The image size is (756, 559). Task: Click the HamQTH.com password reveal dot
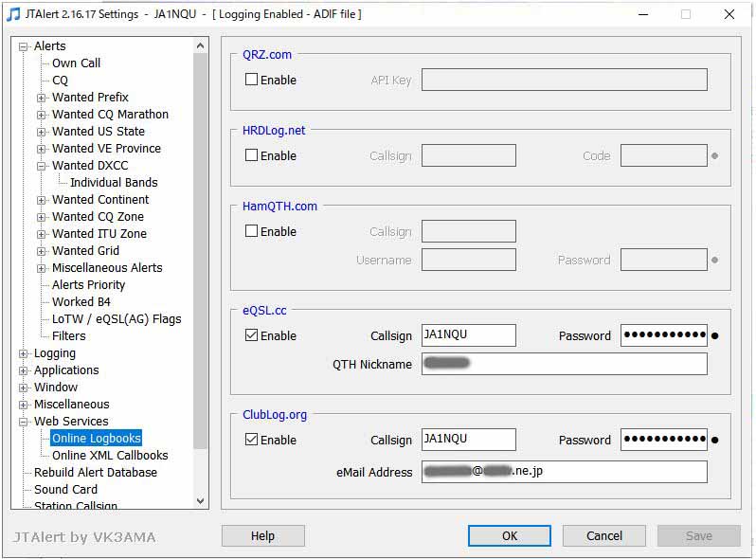pyautogui.click(x=714, y=260)
